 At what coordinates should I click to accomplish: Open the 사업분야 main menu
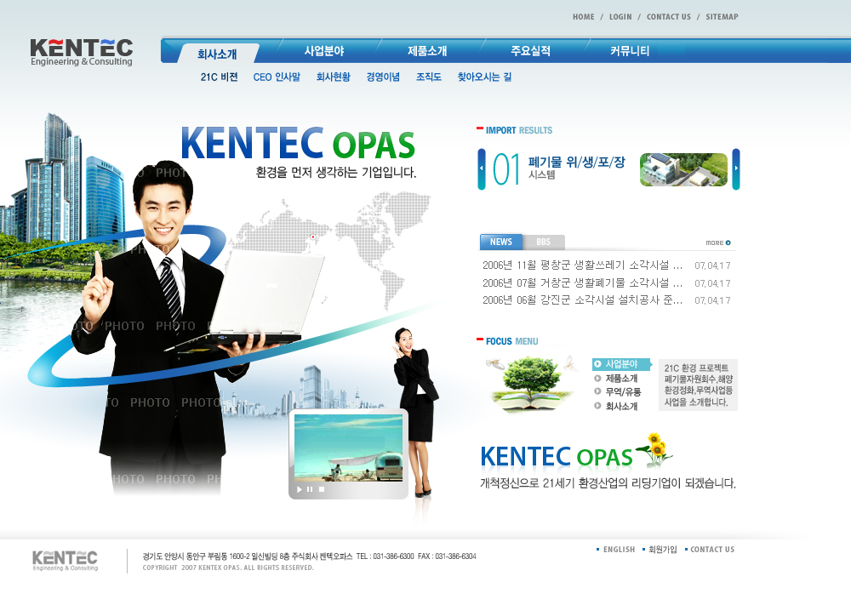pyautogui.click(x=324, y=51)
